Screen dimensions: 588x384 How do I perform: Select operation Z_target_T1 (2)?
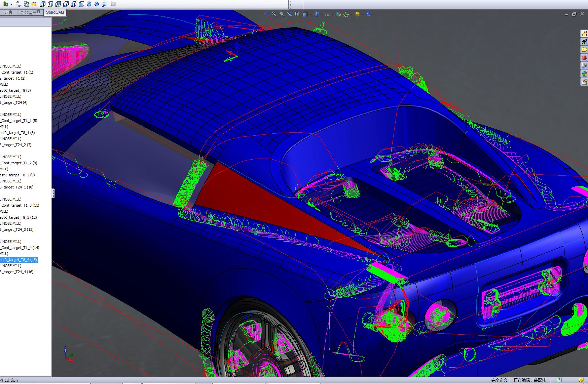[x=13, y=78]
